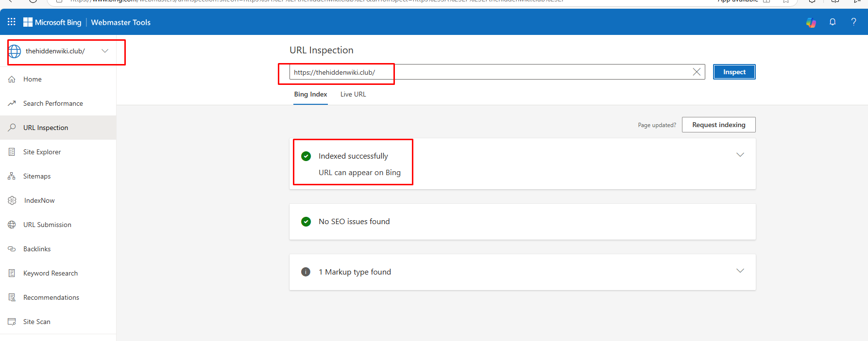Click the Recommendations icon
Screen dimensions: 868x341
pyautogui.click(x=12, y=297)
